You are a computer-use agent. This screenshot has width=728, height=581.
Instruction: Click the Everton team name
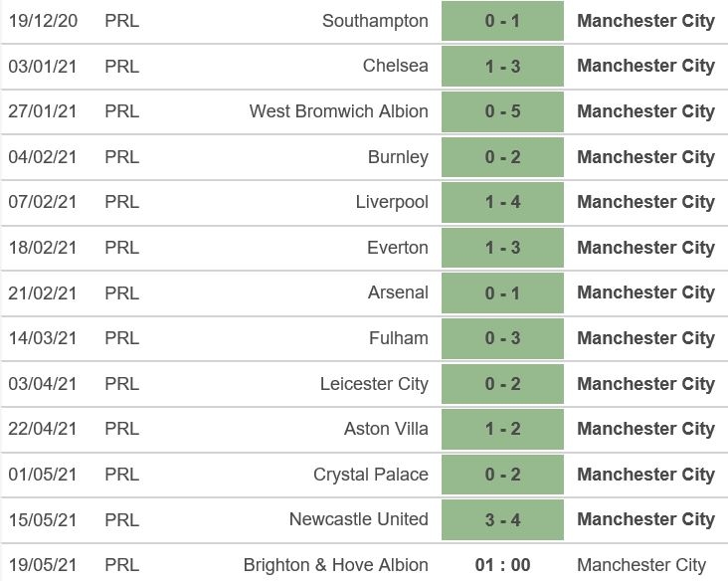(x=398, y=248)
